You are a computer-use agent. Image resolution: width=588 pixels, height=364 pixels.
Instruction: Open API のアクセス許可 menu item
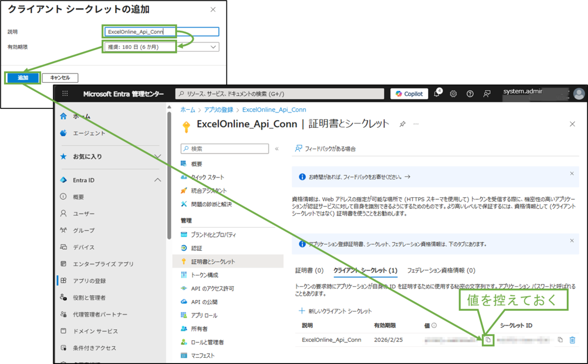coord(213,289)
